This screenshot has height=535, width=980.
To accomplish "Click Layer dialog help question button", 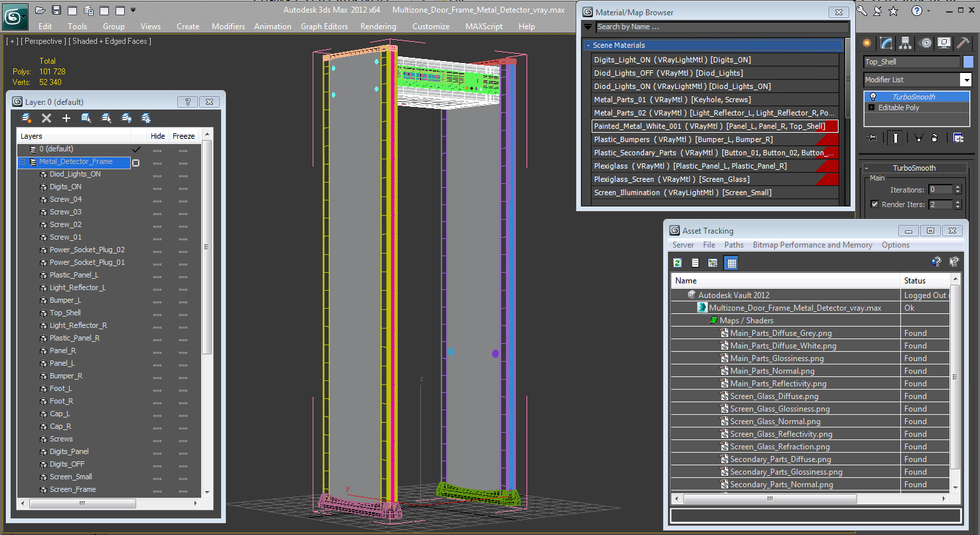I will click(x=188, y=102).
